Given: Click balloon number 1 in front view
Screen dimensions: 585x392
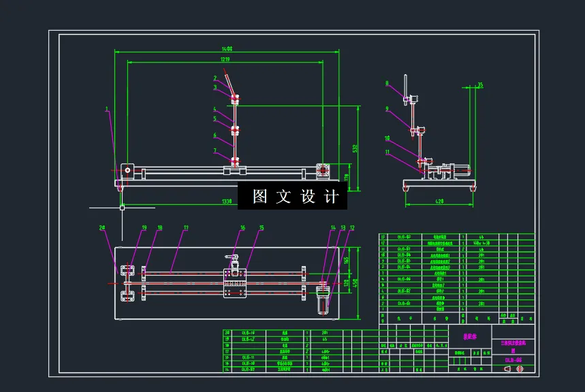Looking at the screenshot, I should (107, 110).
